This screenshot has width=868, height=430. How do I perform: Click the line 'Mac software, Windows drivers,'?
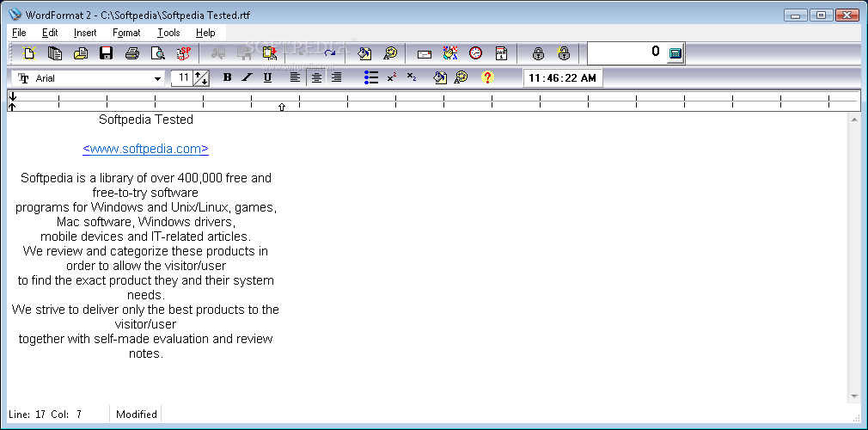click(x=146, y=222)
